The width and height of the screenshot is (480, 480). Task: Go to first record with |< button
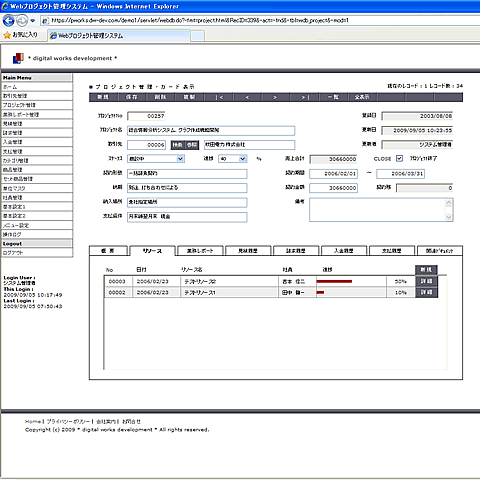[x=219, y=97]
